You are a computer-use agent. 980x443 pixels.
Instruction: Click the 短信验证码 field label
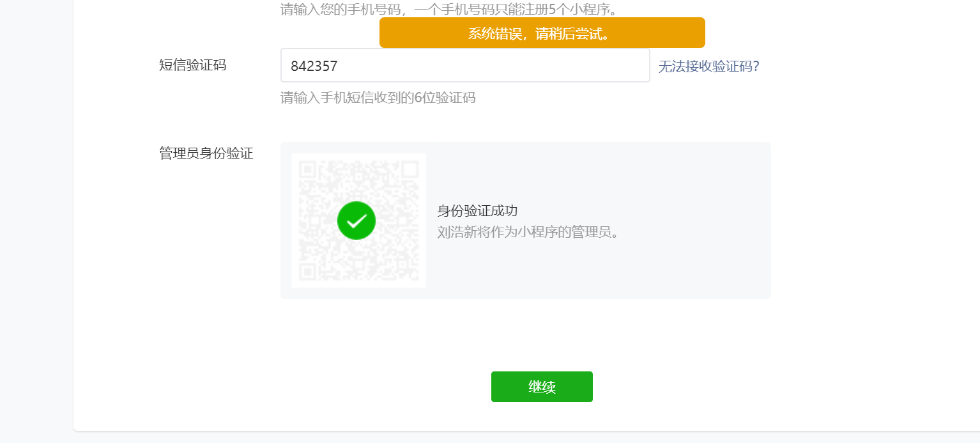coord(192,65)
